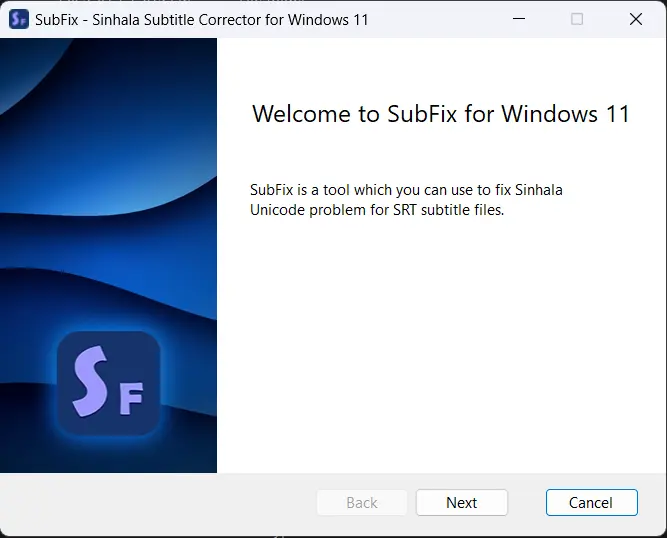Click the Next button
Image resolution: width=667 pixels, height=538 pixels.
pos(462,502)
